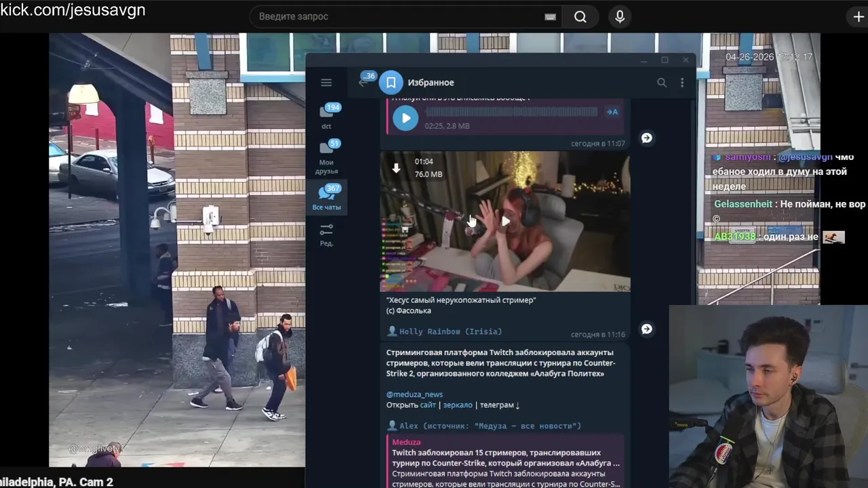Download the 76.0 MB video
Screen dimensions: 868x488
(x=396, y=167)
